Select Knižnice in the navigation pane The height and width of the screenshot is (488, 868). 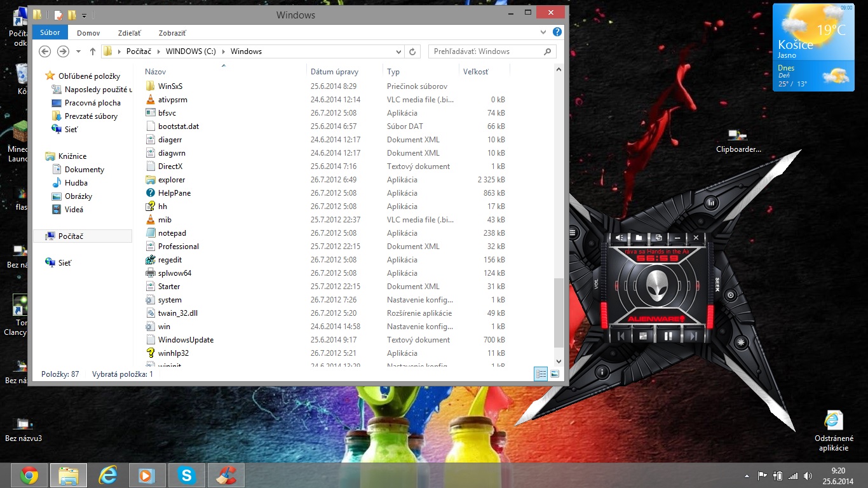click(66, 156)
